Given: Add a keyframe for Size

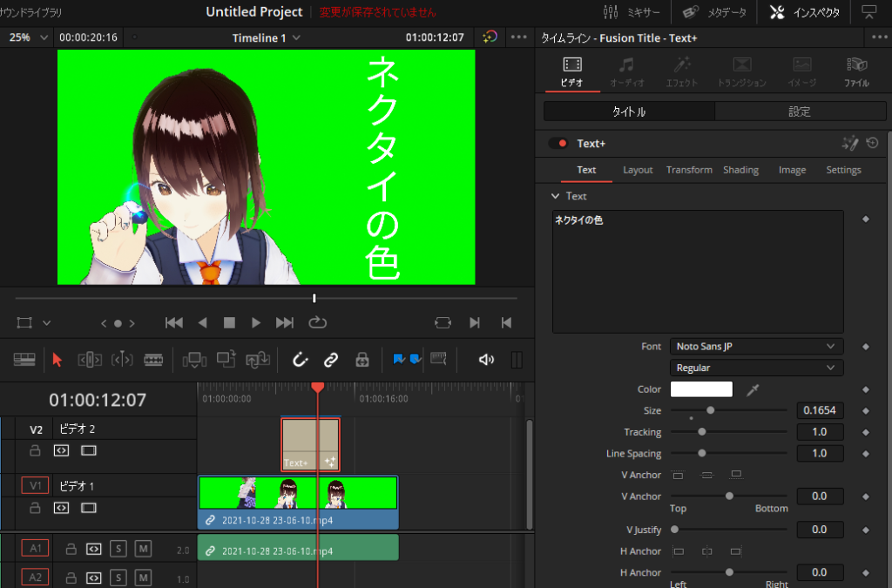Looking at the screenshot, I should click(x=866, y=410).
